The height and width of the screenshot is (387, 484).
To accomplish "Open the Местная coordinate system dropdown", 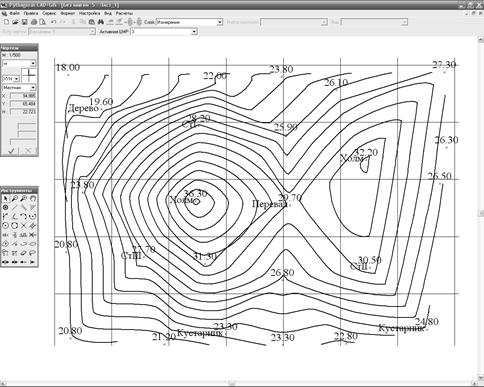I will tap(33, 87).
